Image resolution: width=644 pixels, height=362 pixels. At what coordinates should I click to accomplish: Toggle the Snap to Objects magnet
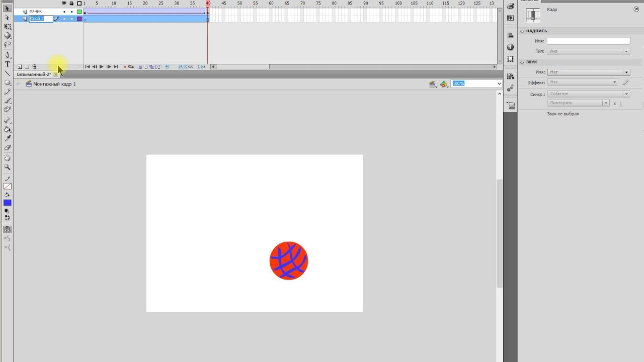[x=7, y=229]
